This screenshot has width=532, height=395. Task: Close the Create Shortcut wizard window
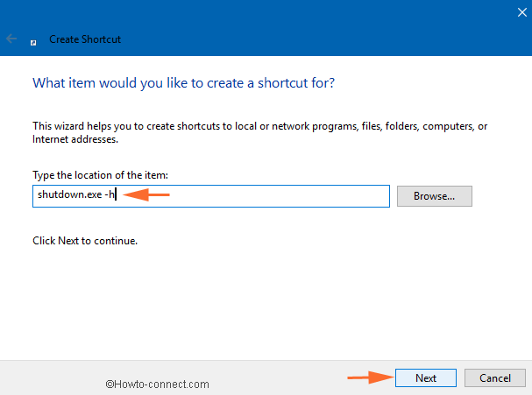[521, 12]
